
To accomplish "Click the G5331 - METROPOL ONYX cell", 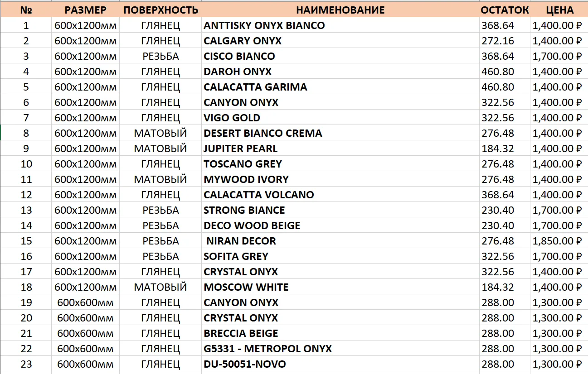I will 340,349.
